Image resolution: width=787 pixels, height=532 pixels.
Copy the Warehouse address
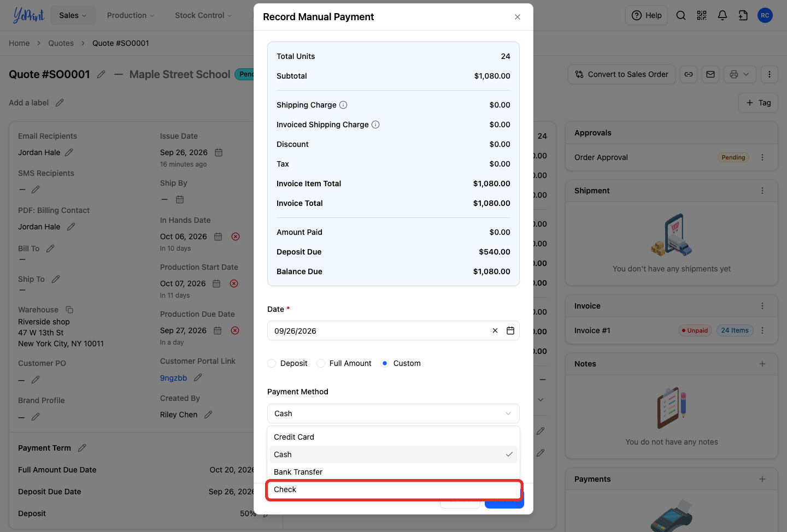[69, 310]
